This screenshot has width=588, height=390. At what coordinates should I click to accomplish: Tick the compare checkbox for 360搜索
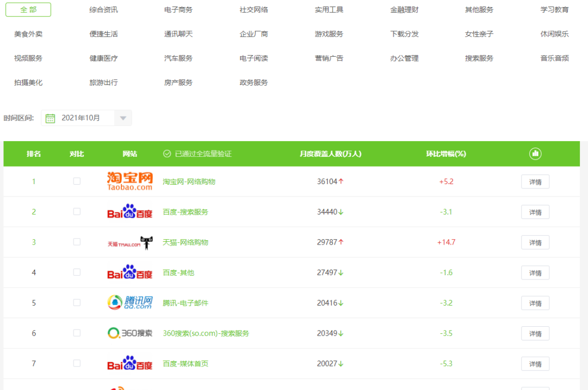pos(77,333)
